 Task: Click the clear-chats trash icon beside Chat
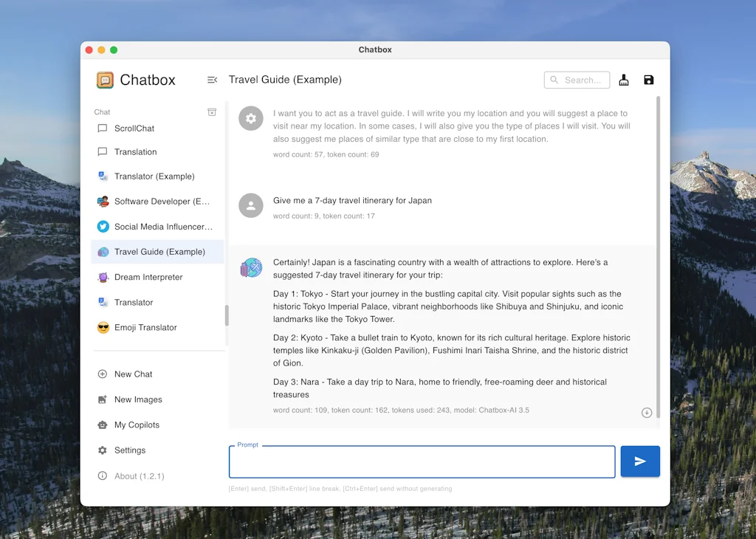pos(212,111)
